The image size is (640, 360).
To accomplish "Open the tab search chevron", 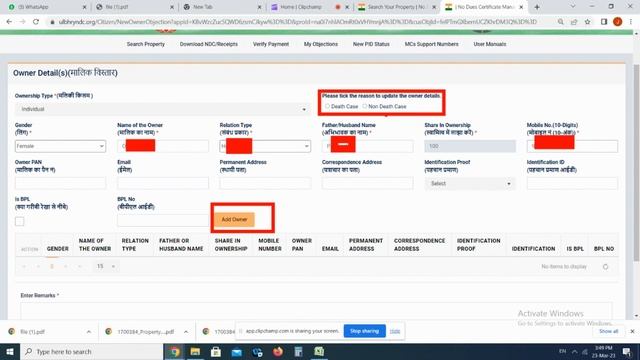I will click(573, 7).
